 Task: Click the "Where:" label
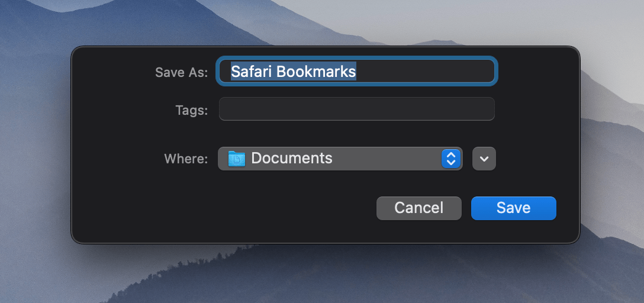click(x=186, y=159)
